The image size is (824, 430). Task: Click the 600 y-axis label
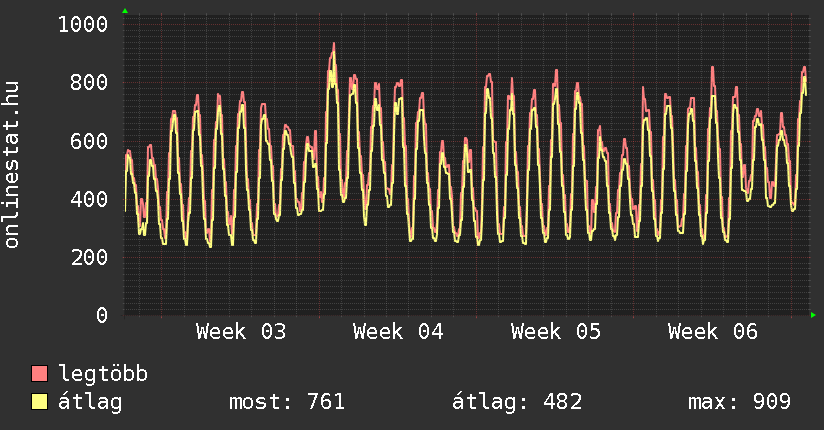point(89,141)
